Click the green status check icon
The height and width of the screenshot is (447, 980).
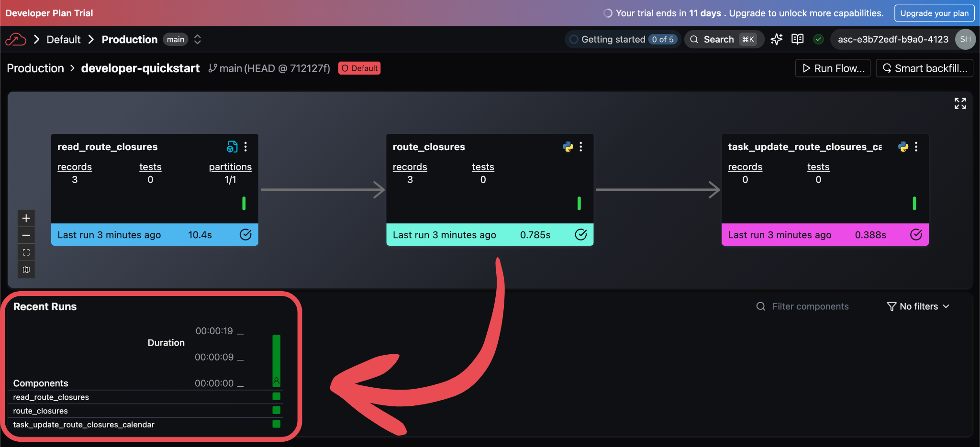(x=818, y=39)
